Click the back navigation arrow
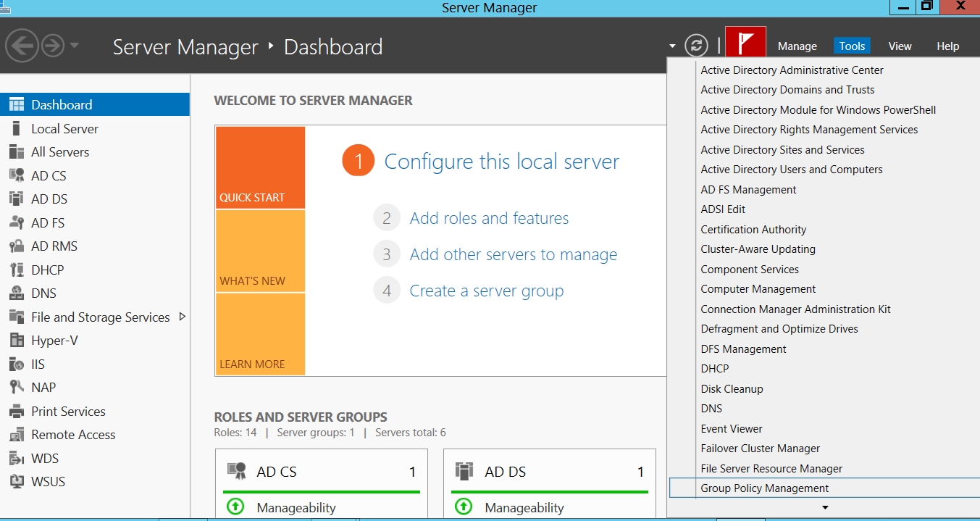This screenshot has height=521, width=980. [22, 46]
